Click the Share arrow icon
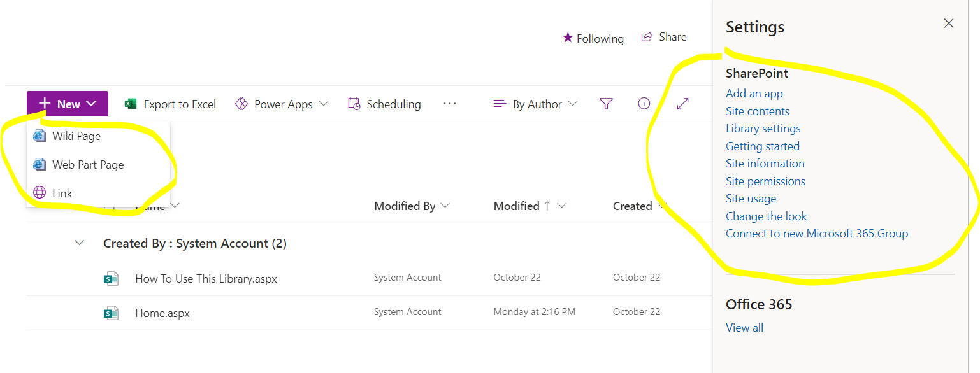This screenshot has width=980, height=373. pos(647,37)
